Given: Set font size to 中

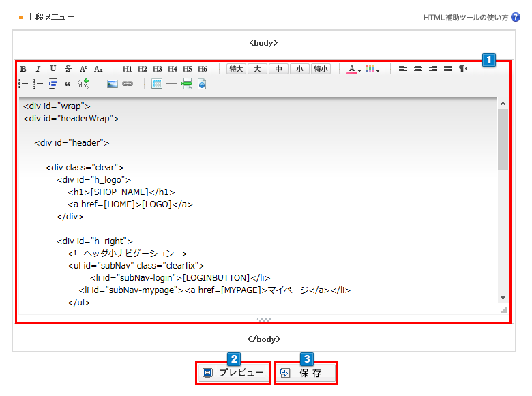Looking at the screenshot, I should 278,69.
